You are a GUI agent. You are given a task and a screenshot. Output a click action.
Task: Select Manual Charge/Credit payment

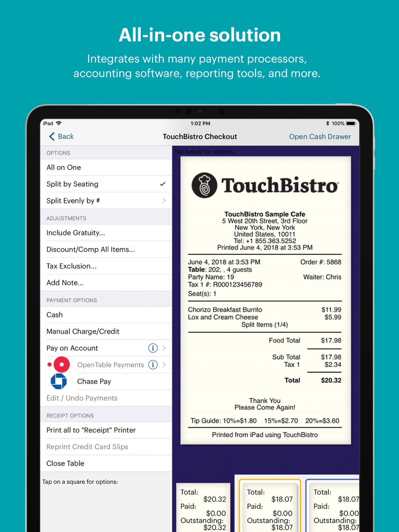click(106, 331)
